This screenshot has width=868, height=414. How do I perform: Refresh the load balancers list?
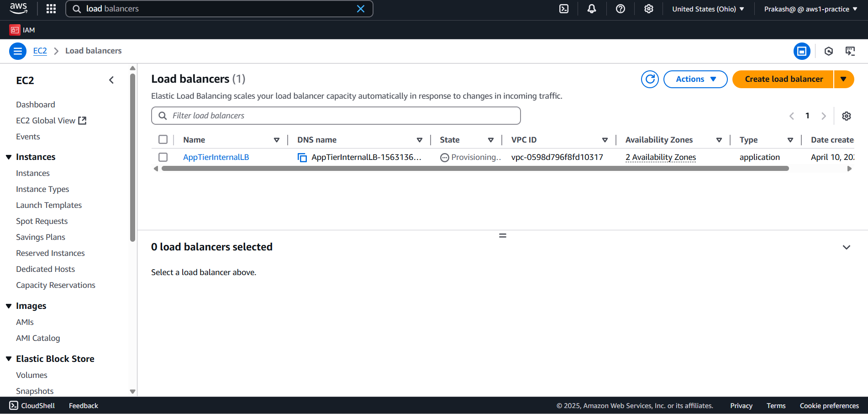pyautogui.click(x=650, y=79)
